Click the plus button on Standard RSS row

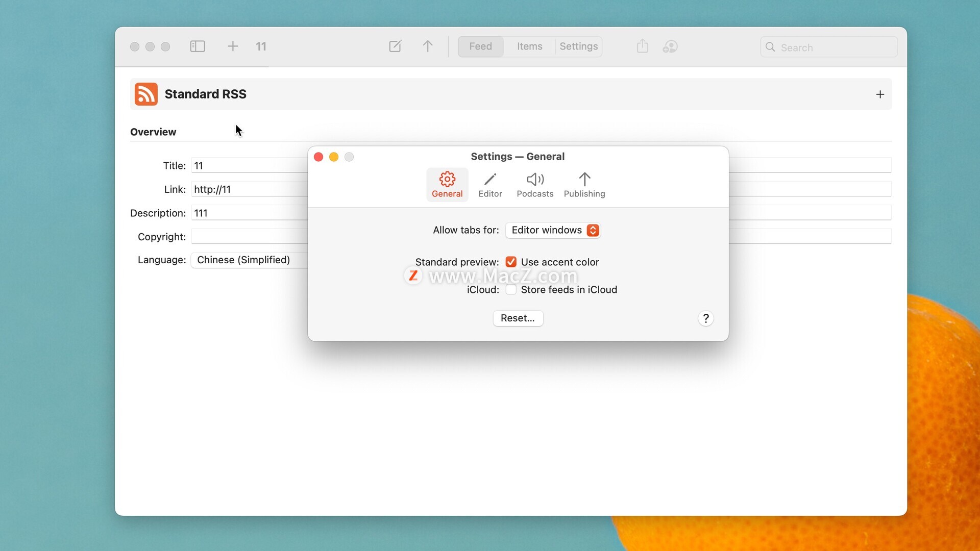[x=880, y=94]
